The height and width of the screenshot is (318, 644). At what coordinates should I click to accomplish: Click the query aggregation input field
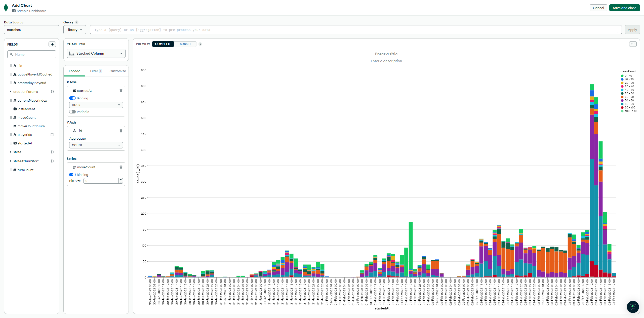point(355,30)
